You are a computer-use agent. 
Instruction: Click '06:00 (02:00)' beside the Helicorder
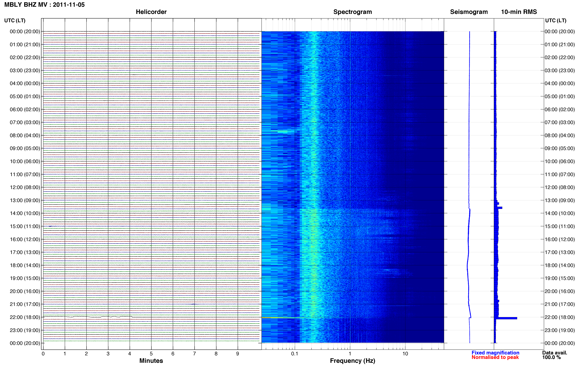point(25,110)
